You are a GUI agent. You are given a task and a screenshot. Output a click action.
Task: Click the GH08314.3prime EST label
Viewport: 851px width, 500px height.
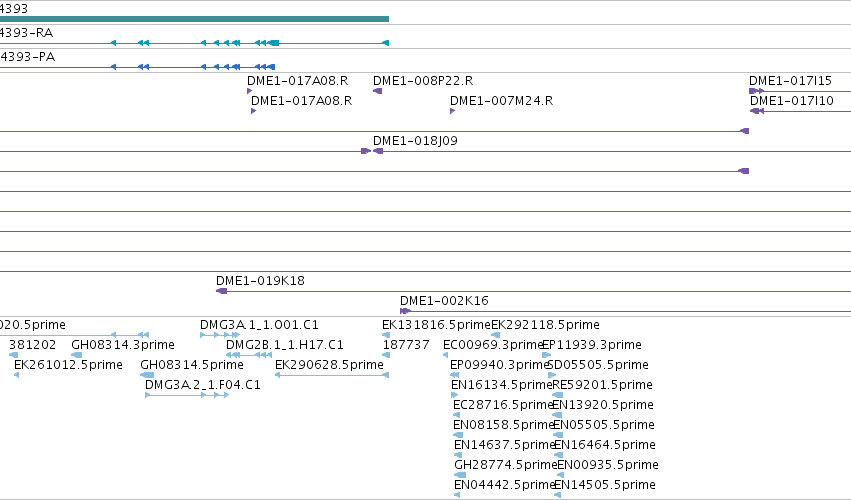coord(123,345)
